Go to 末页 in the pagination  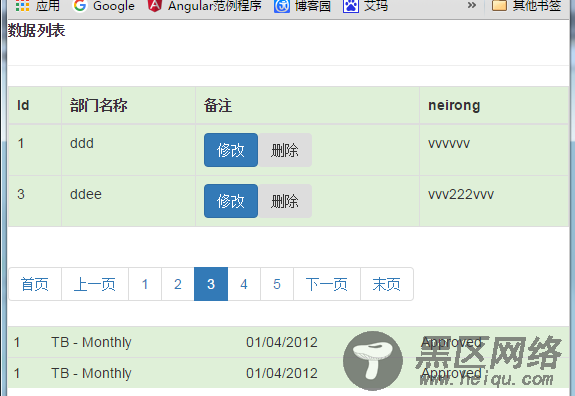coord(387,284)
